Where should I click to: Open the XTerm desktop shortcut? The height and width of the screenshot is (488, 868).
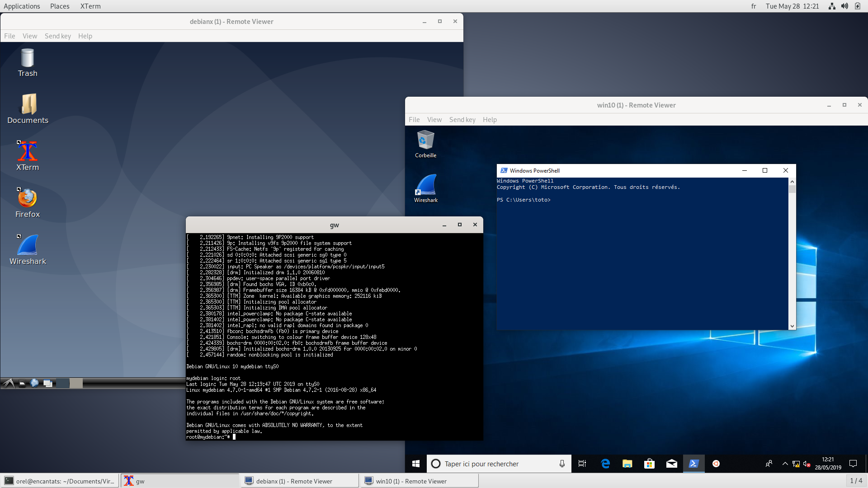coord(28,151)
